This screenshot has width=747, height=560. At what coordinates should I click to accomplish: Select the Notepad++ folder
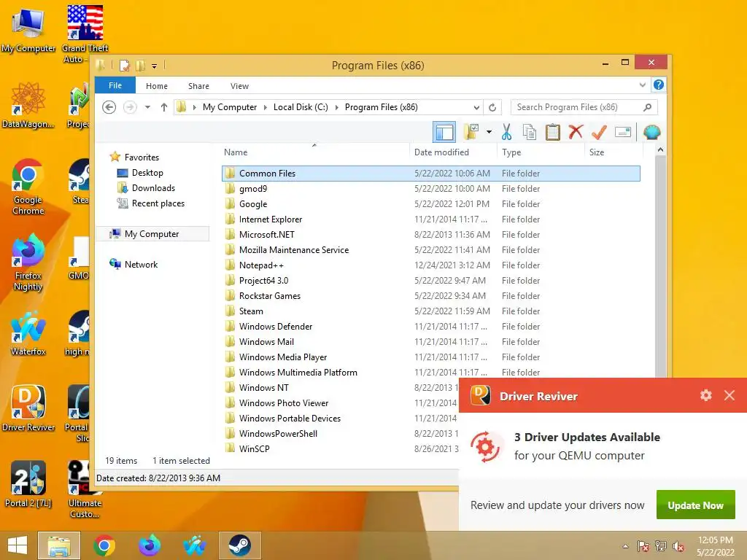(x=431, y=265)
